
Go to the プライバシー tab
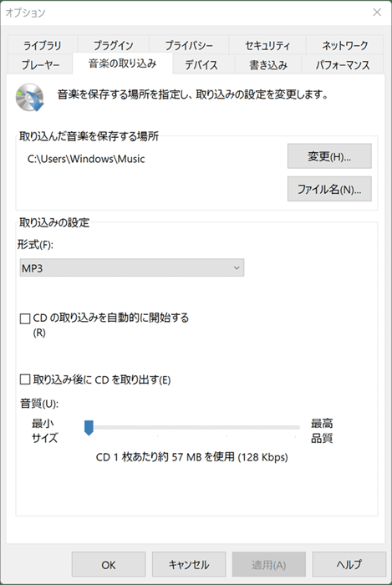189,45
